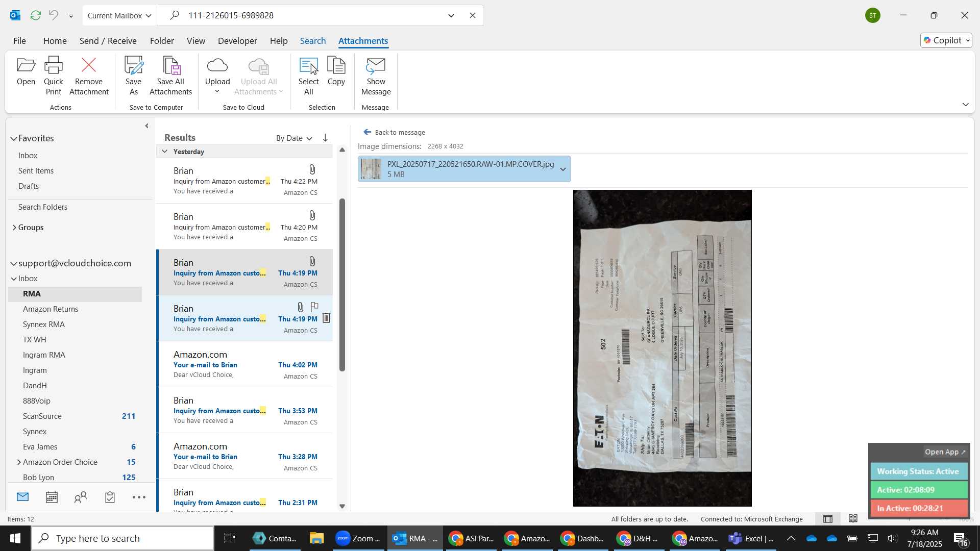This screenshot has width=980, height=551.
Task: Open the Send / Receive tab
Action: pos(108,40)
